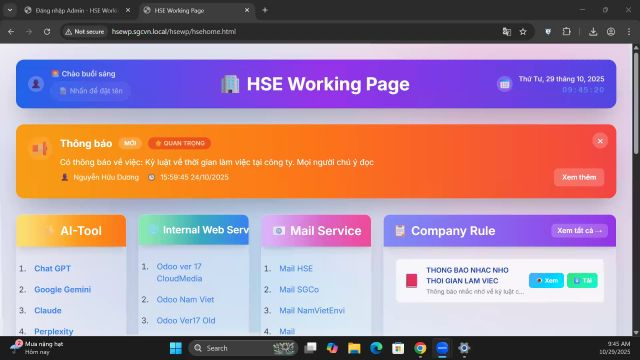The width and height of the screenshot is (640, 360).
Task: Open File Explorer on the taskbar
Action: tap(354, 348)
